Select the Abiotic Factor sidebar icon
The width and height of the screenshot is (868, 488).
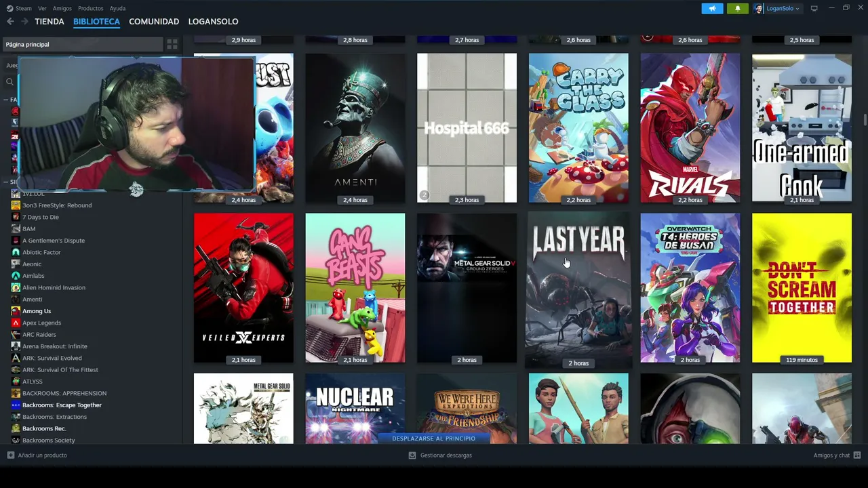click(16, 252)
